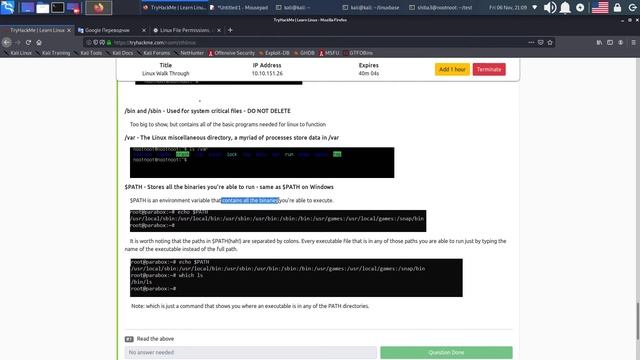640x360 pixels.
Task: Save the page to Pocket
Action: pyautogui.click(x=540, y=42)
